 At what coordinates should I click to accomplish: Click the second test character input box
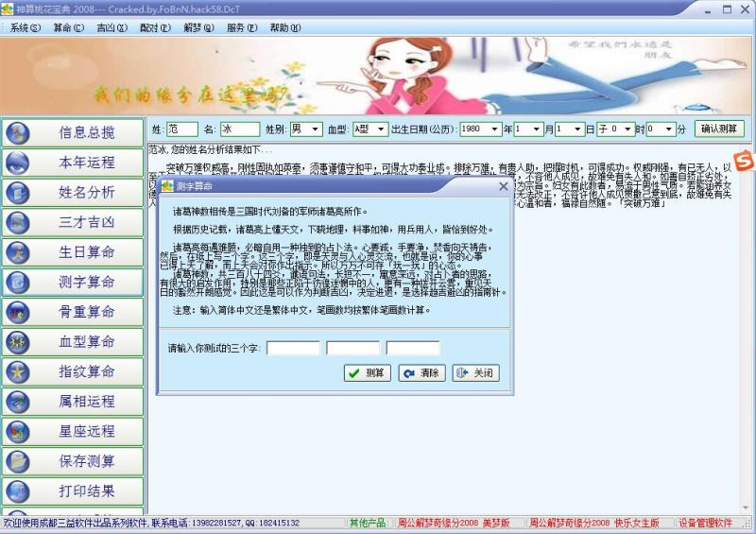[x=352, y=348]
